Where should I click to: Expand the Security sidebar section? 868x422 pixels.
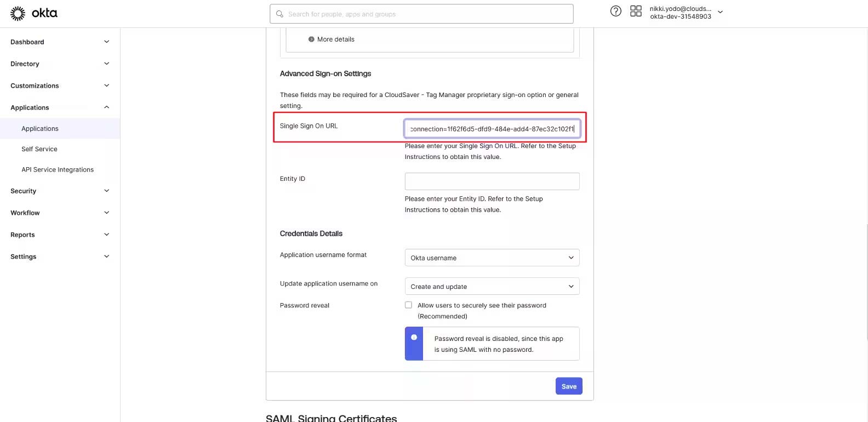click(x=106, y=191)
